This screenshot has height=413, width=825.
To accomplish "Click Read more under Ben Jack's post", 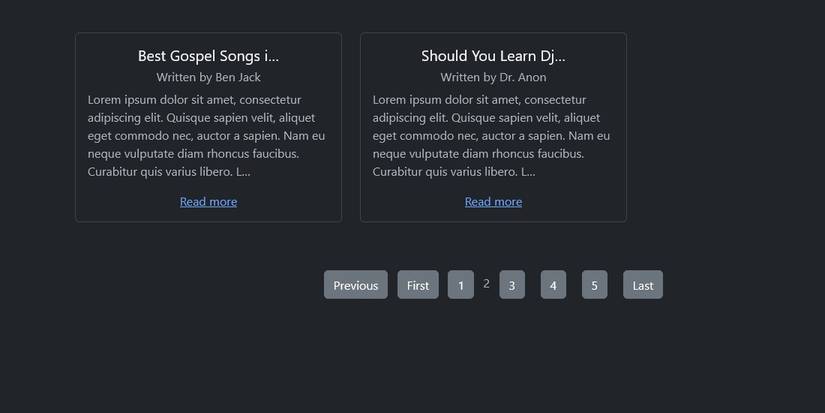I will click(208, 202).
